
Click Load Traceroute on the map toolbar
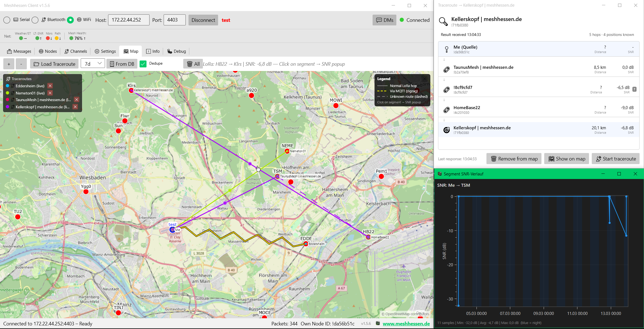54,64
